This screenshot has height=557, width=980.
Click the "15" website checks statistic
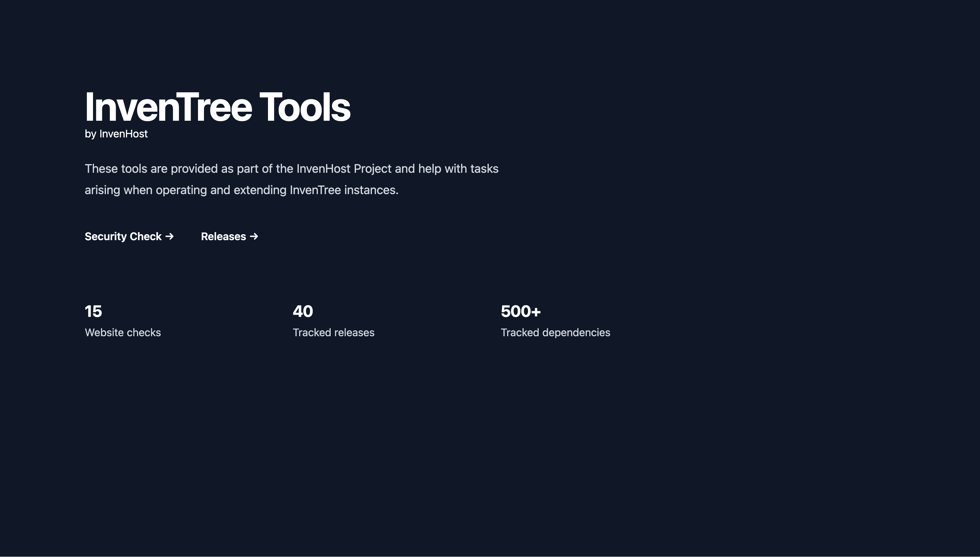point(93,312)
